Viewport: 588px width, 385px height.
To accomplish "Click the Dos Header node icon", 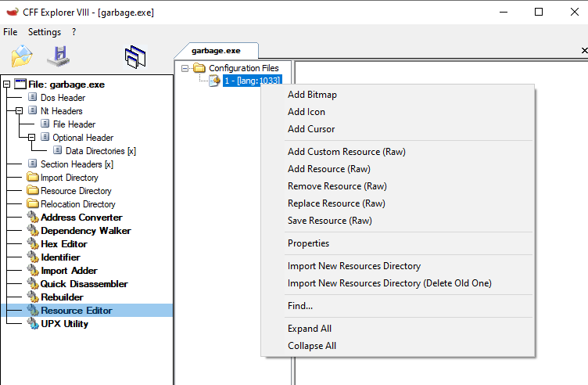I will click(33, 97).
